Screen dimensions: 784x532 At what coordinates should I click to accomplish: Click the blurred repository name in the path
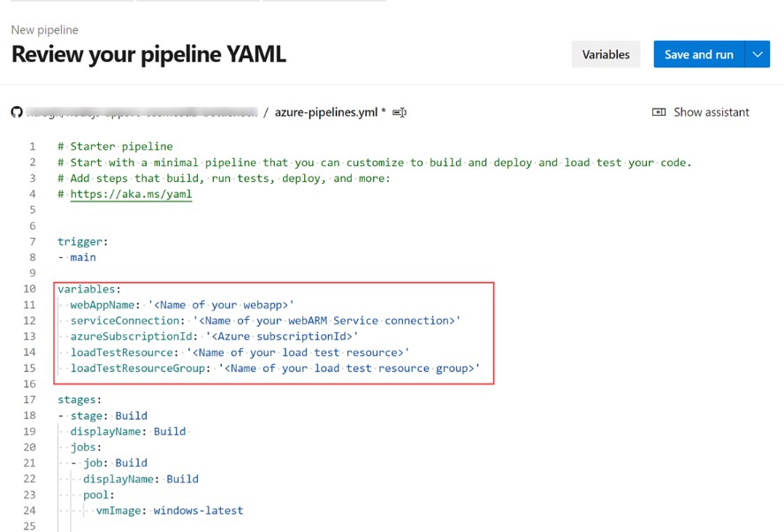click(141, 112)
